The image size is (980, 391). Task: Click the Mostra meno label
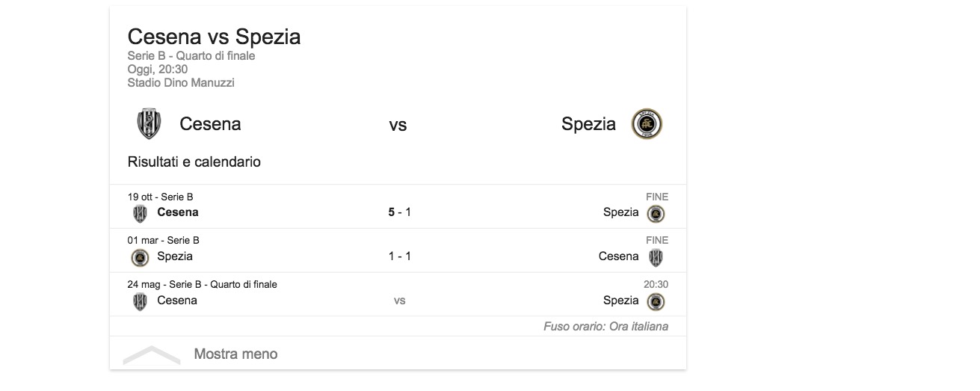[235, 354]
